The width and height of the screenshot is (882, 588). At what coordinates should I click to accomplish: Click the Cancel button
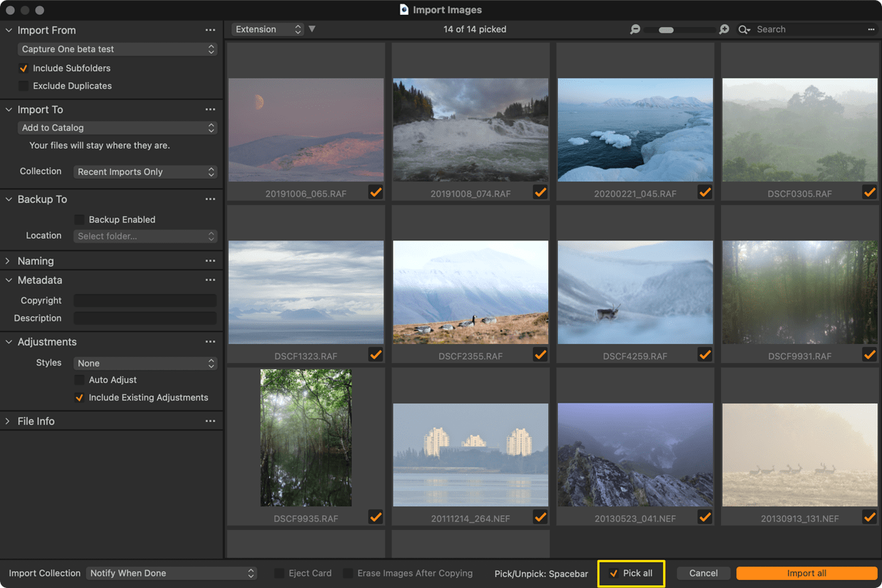point(703,573)
